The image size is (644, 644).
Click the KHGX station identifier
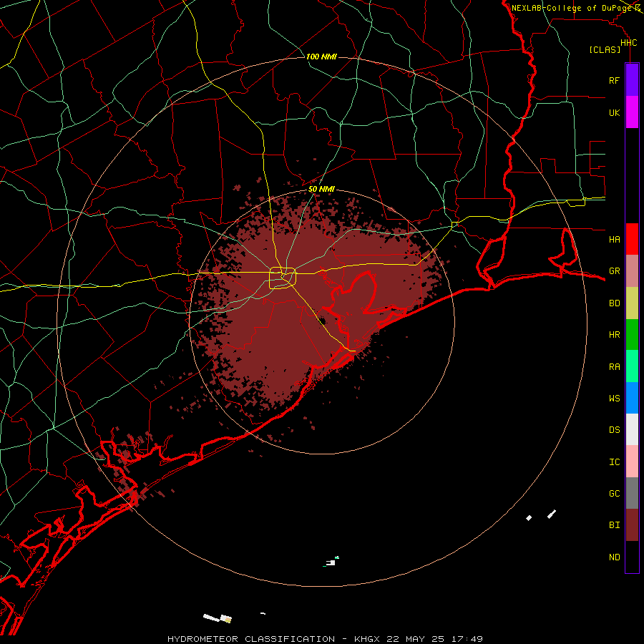tap(367, 639)
